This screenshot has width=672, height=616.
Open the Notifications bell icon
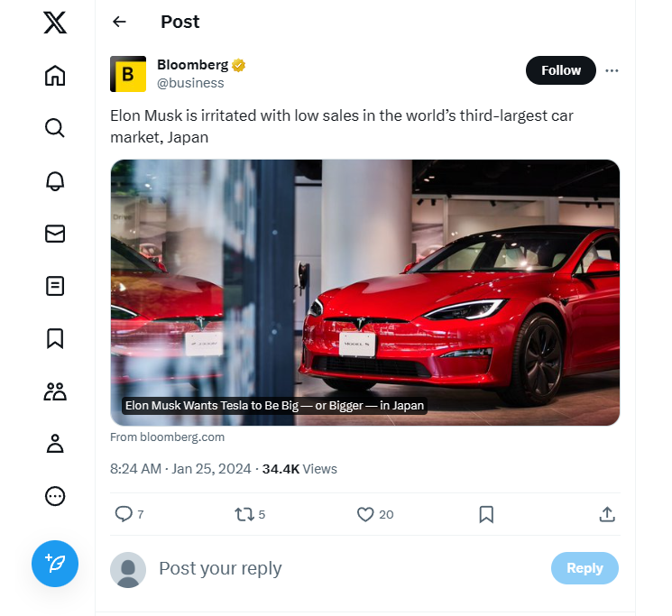click(x=55, y=180)
